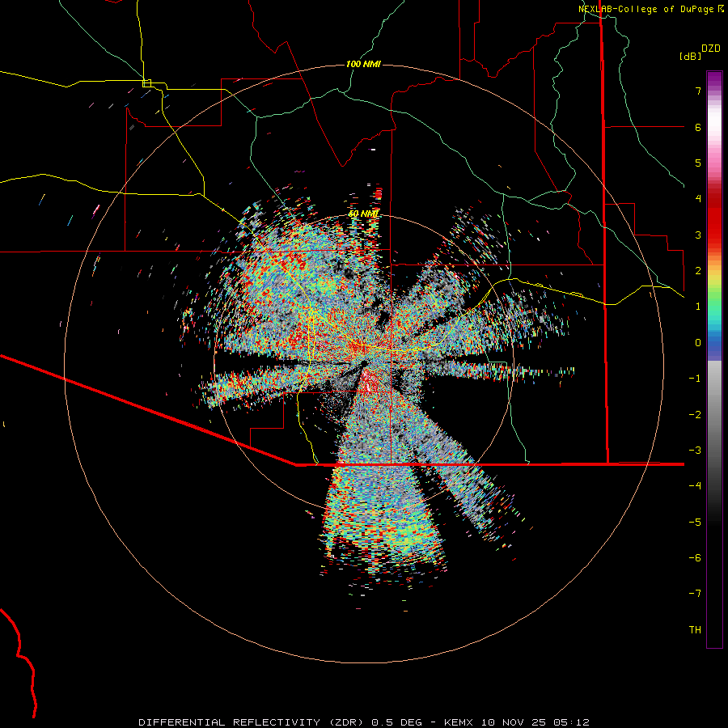The height and width of the screenshot is (728, 728).
Task: Select the 6 value on the color scale
Action: click(x=698, y=127)
